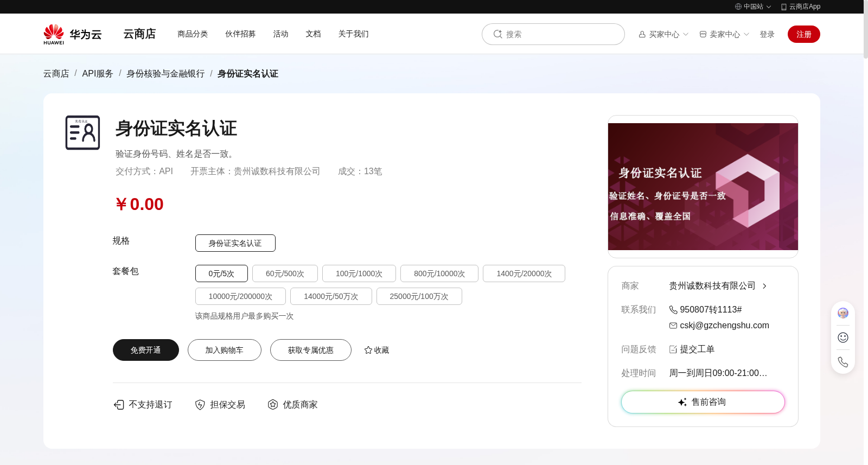
Task: Go to 身份核验与金融银行 breadcrumb
Action: 165,74
